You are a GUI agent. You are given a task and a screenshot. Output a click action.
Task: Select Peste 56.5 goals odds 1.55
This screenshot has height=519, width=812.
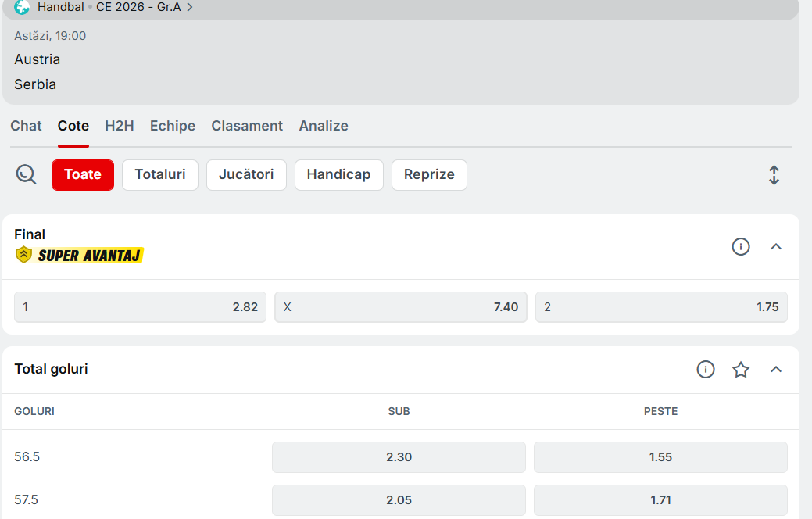pyautogui.click(x=660, y=457)
